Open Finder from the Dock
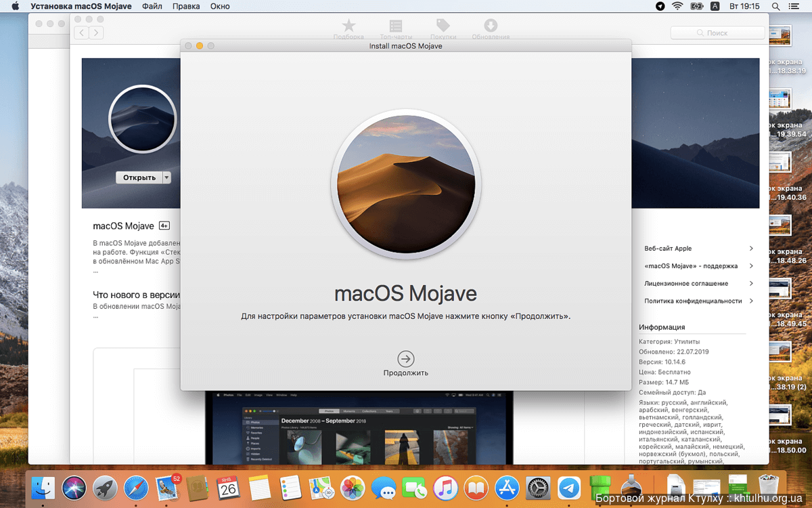Viewport: 812px width, 508px height. 44,487
